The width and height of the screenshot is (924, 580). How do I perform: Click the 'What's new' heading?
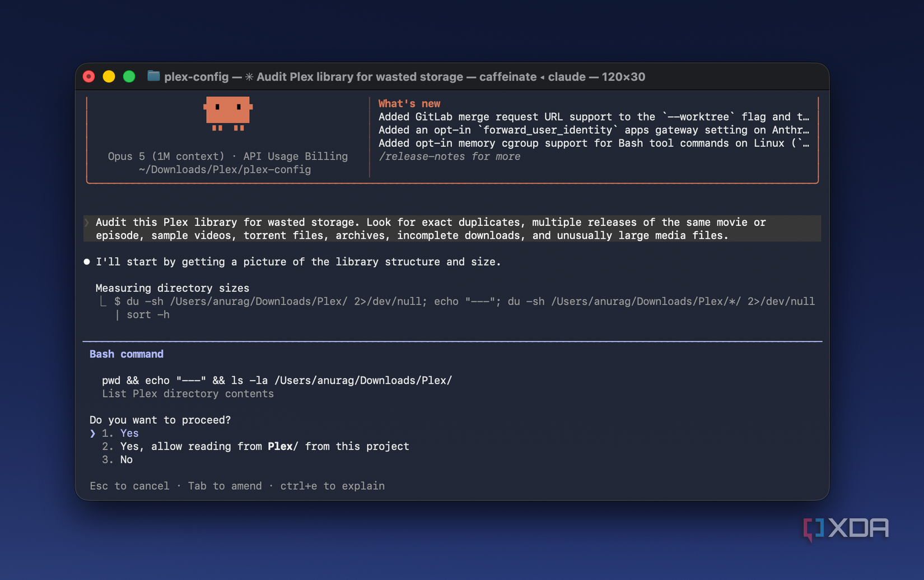point(409,104)
